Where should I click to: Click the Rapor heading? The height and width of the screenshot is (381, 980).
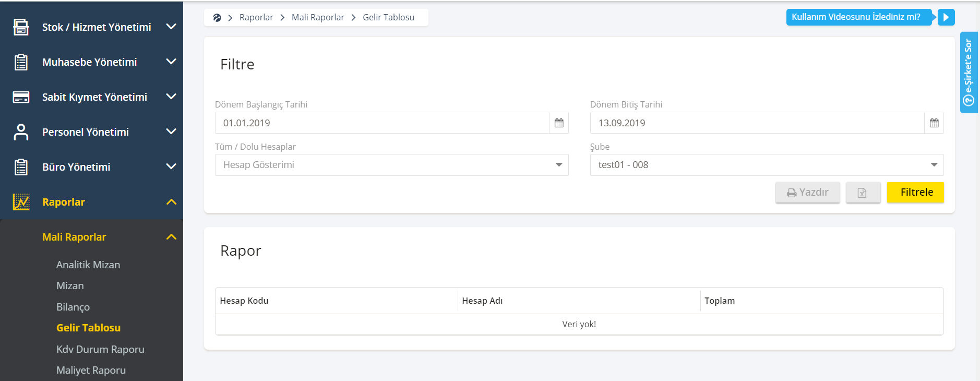tap(241, 251)
